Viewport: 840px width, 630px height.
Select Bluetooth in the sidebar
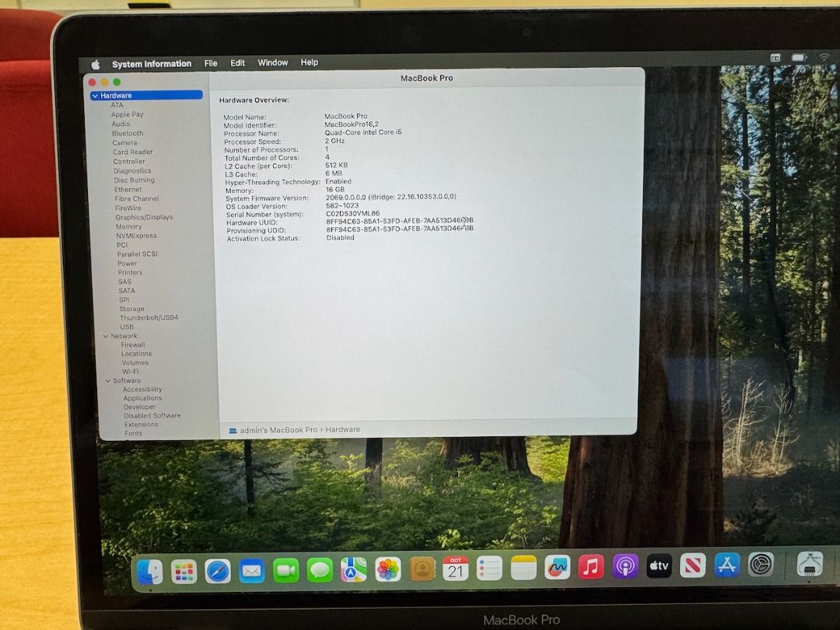pyautogui.click(x=128, y=134)
